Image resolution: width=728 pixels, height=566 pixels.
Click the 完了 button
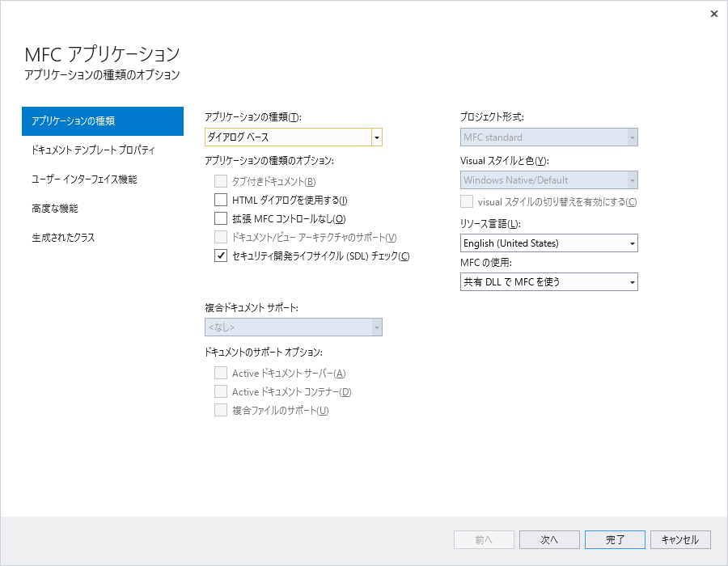[615, 539]
